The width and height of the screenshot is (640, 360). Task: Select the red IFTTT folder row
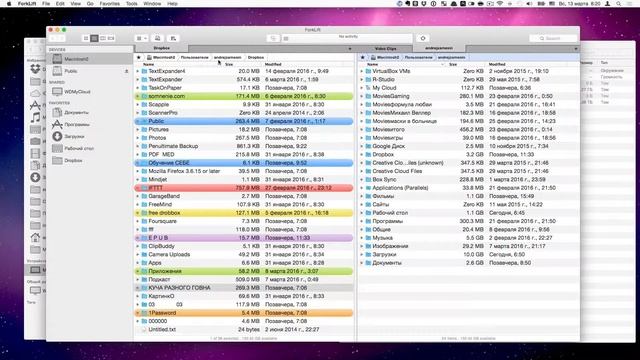(x=244, y=188)
